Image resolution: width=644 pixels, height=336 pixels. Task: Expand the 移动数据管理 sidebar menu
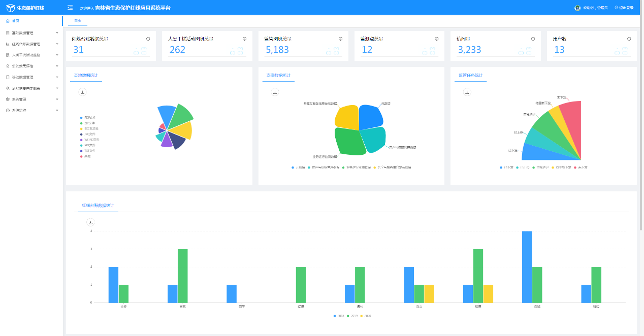[31, 77]
